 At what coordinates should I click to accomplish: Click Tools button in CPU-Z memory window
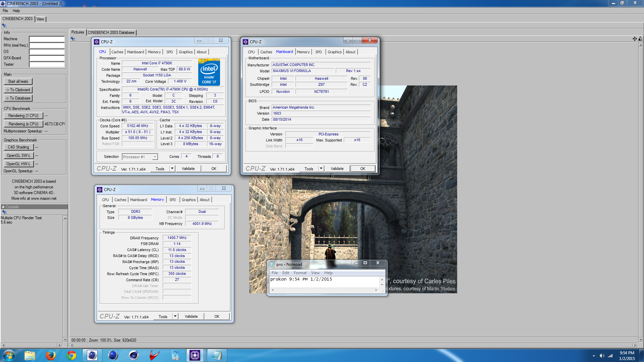point(163,316)
